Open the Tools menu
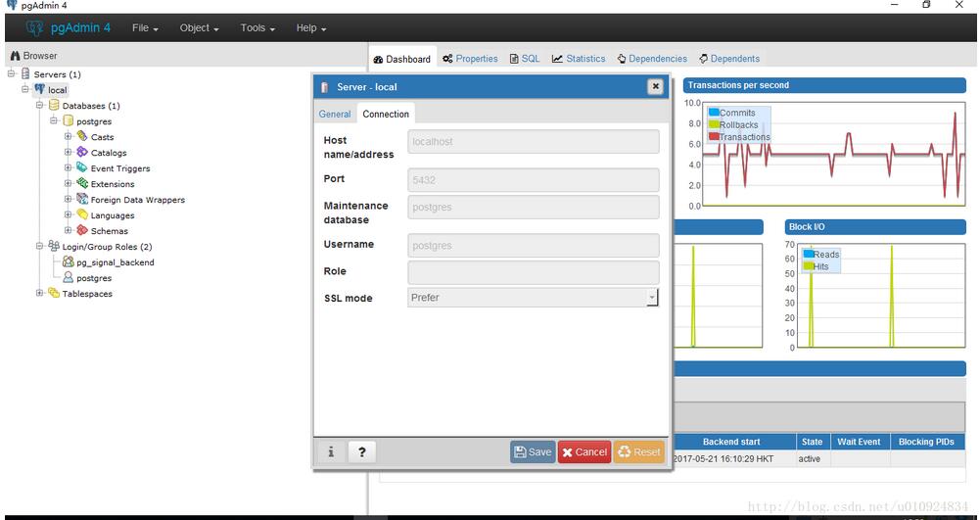980x520 pixels. (x=257, y=28)
